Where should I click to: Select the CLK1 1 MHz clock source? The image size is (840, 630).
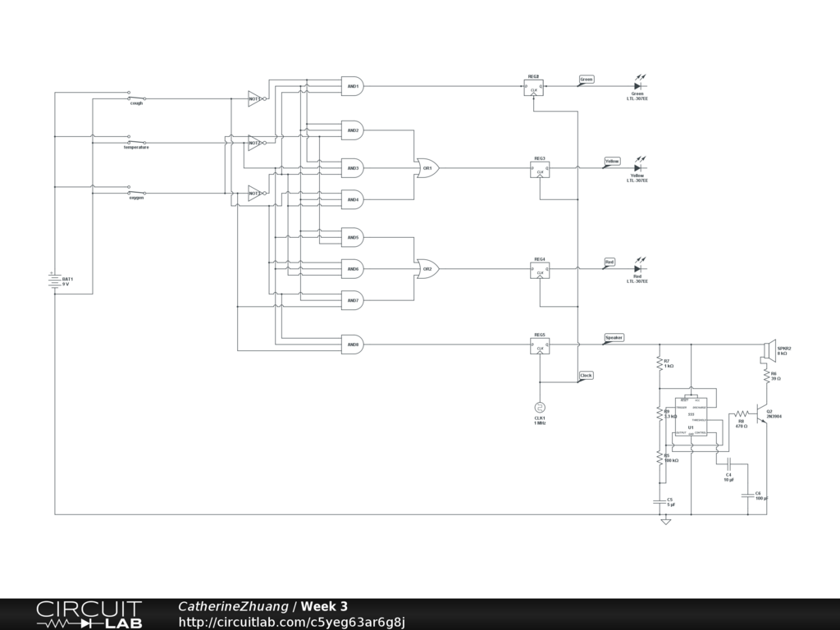pyautogui.click(x=540, y=407)
